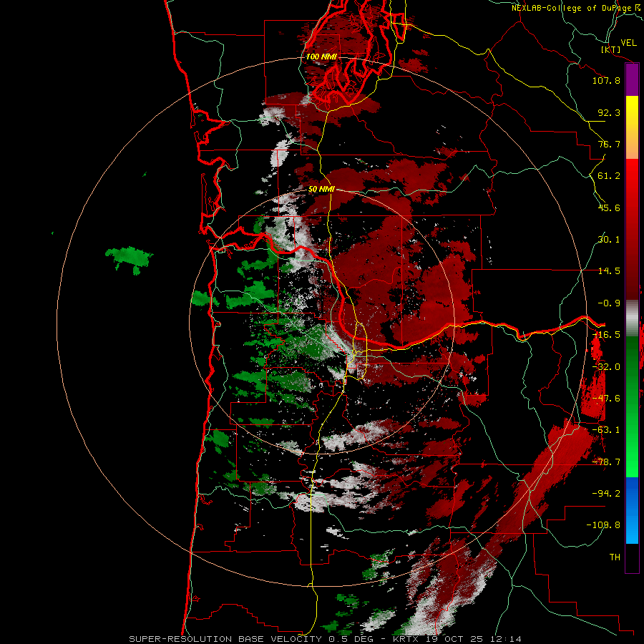Click the gray zero-velocity segment of the color bar
This screenshot has height=644, width=644.
[x=632, y=316]
